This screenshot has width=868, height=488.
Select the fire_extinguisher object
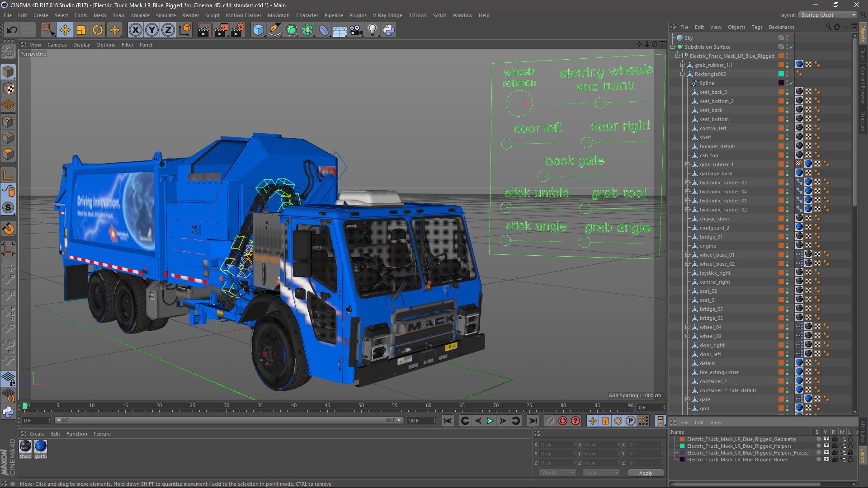pos(719,372)
